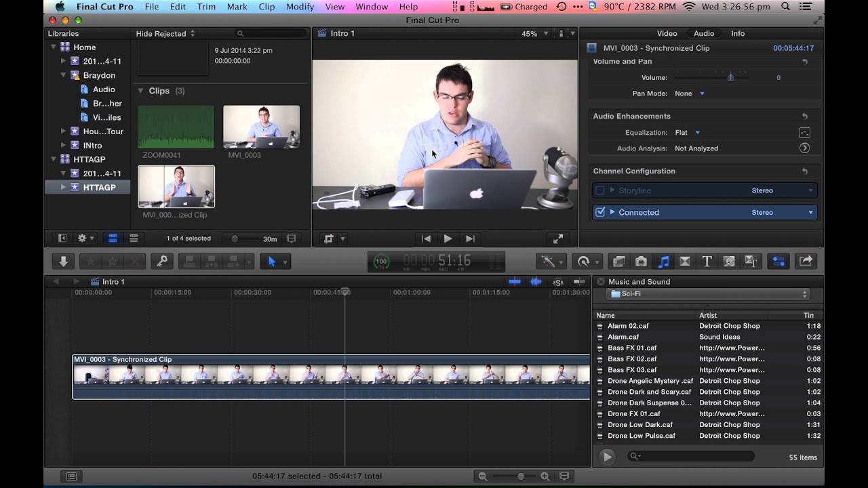
Task: Open the Keyword Editor key icon
Action: (162, 261)
